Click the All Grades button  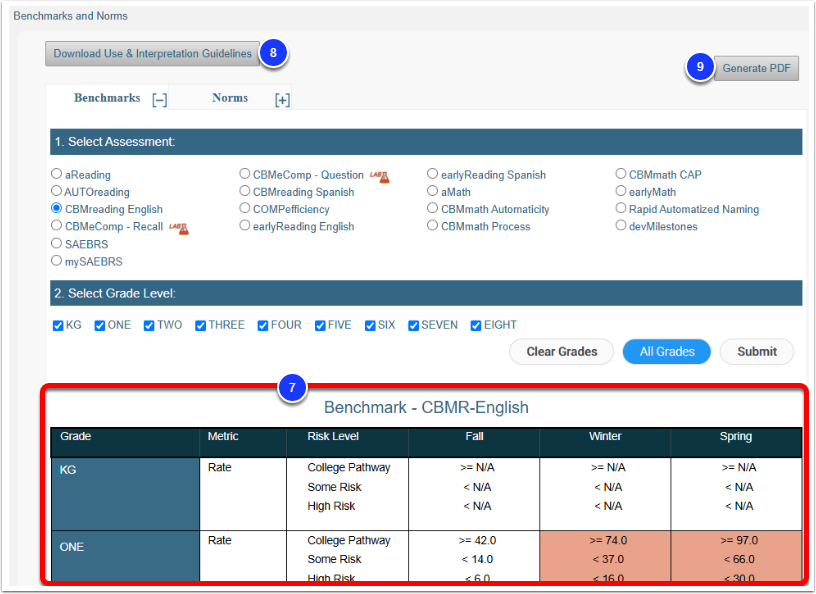pyautogui.click(x=666, y=351)
